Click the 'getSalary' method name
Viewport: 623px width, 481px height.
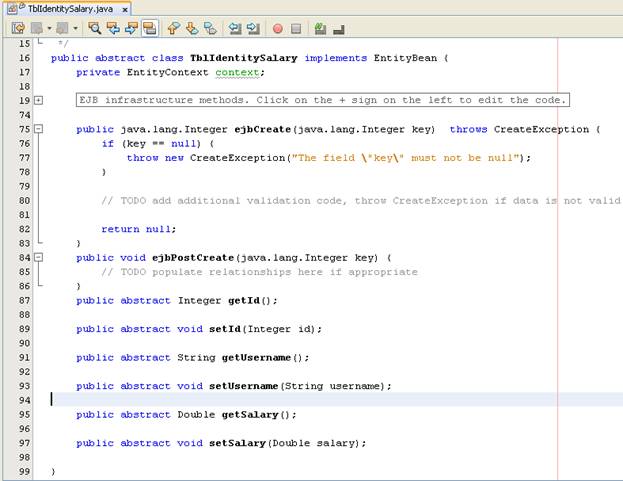[x=250, y=415]
